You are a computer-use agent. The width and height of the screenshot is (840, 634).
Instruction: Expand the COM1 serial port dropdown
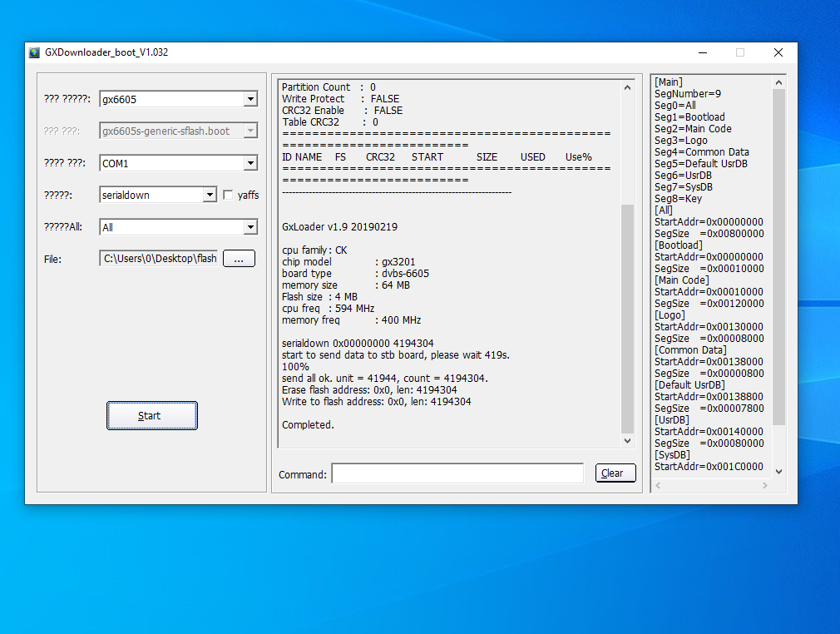[250, 163]
